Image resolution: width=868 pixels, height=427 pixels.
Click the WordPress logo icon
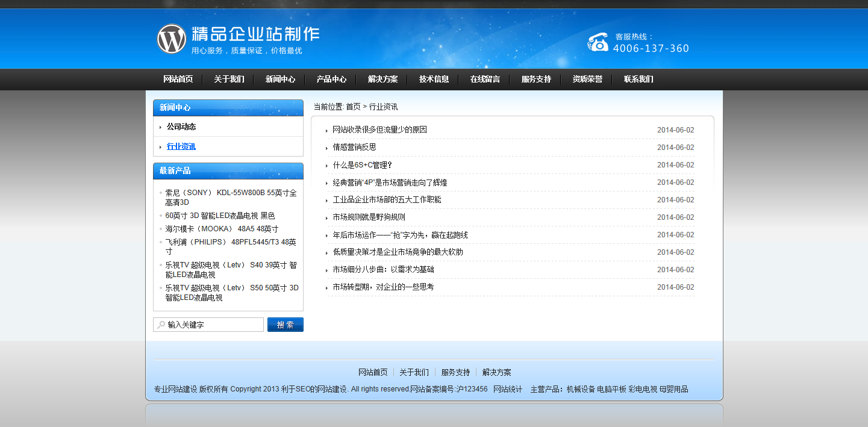click(172, 39)
